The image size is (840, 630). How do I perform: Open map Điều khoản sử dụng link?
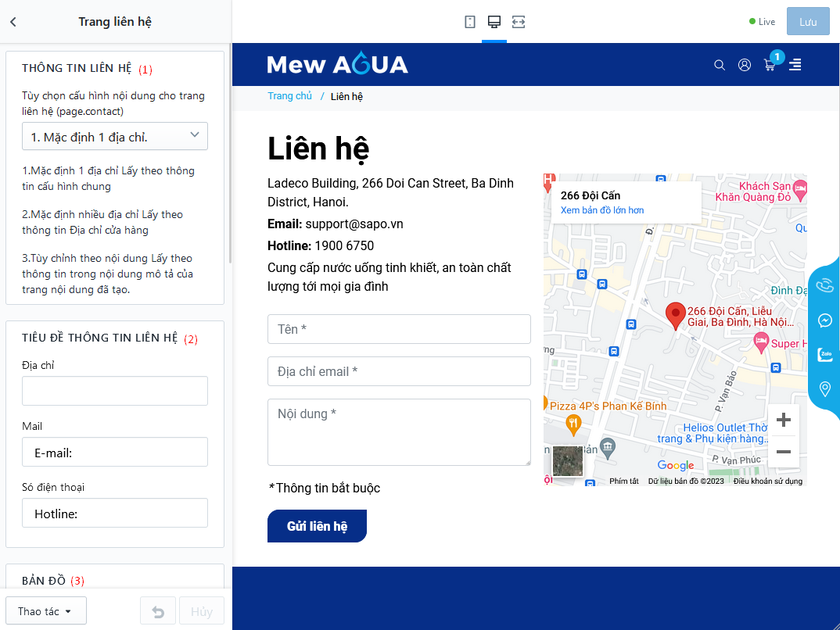[768, 481]
